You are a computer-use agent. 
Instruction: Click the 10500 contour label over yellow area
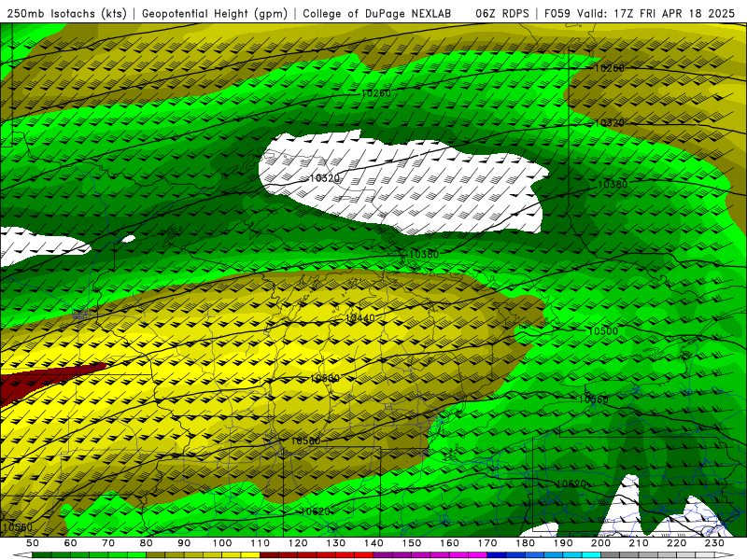pyautogui.click(x=324, y=378)
